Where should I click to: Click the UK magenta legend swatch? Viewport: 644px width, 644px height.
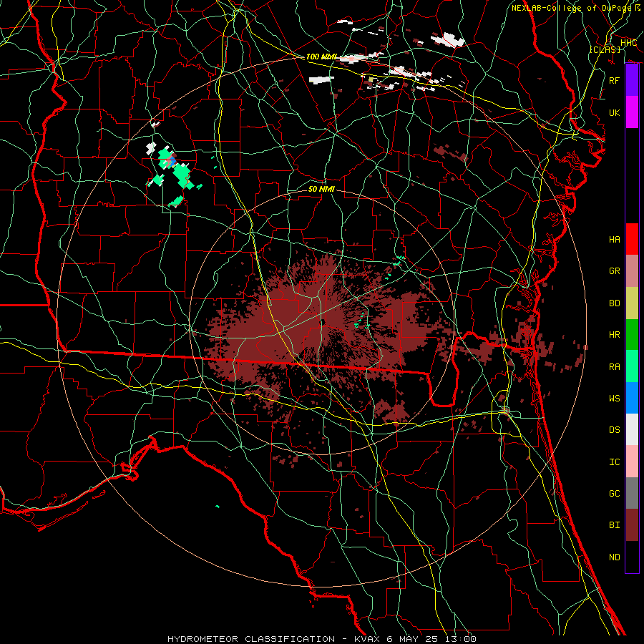pos(632,112)
